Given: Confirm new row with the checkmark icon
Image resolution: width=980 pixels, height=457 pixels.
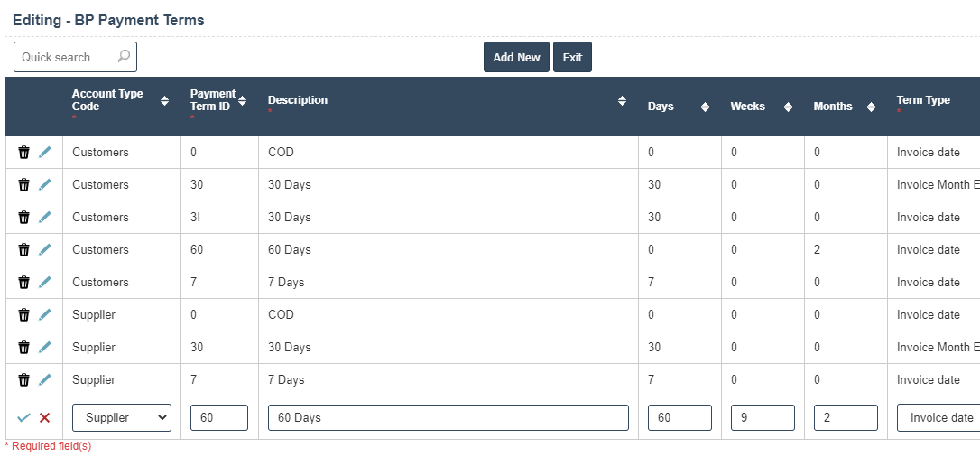Looking at the screenshot, I should click(23, 418).
